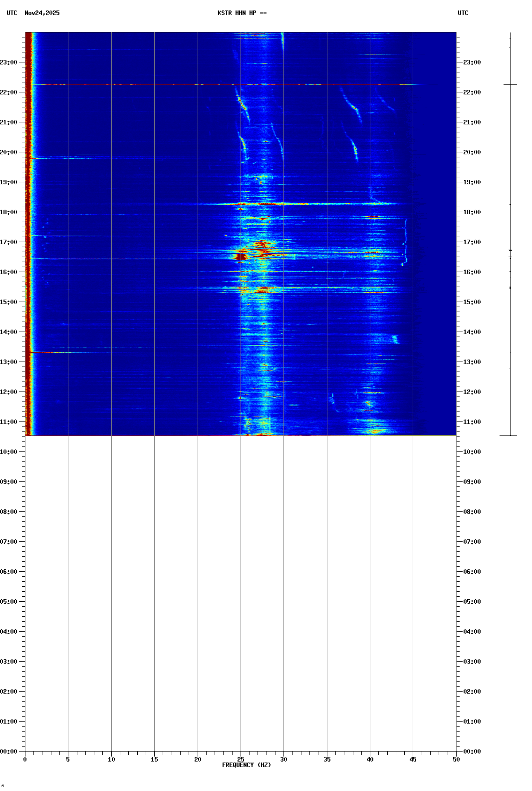Click the UTC label in the top-right corner
The height and width of the screenshot is (791, 532).
click(x=463, y=13)
